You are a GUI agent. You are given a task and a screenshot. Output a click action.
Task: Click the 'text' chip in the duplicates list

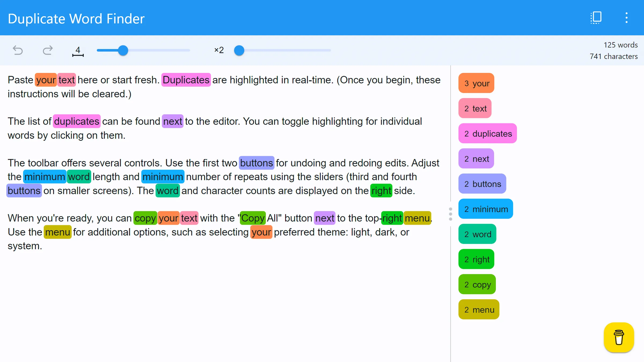tap(475, 108)
